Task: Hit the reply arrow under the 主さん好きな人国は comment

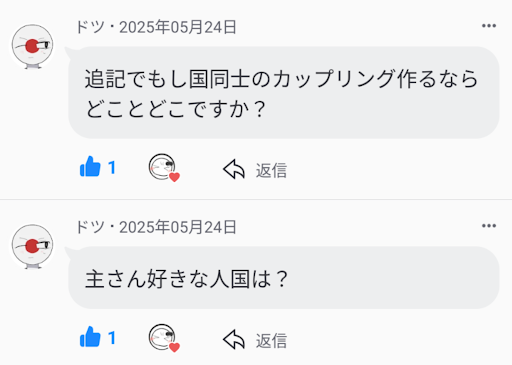Action: tap(234, 340)
